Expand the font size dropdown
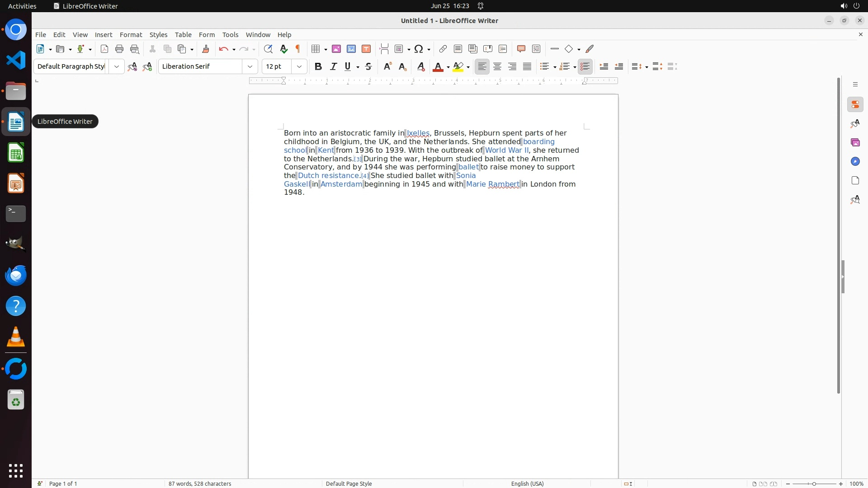This screenshot has width=868, height=488. pos(299,66)
